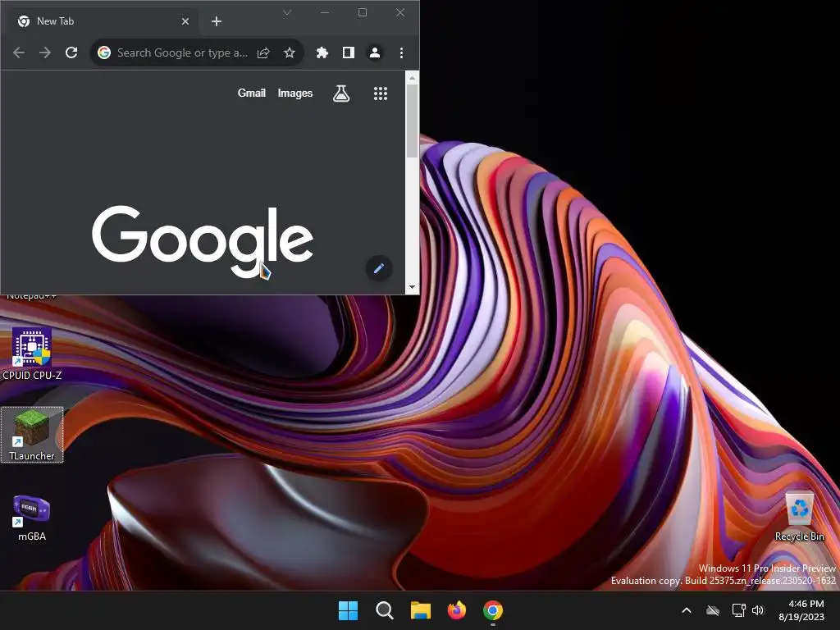Open Firefox from taskbar
Viewport: 840px width, 630px height.
tap(456, 610)
